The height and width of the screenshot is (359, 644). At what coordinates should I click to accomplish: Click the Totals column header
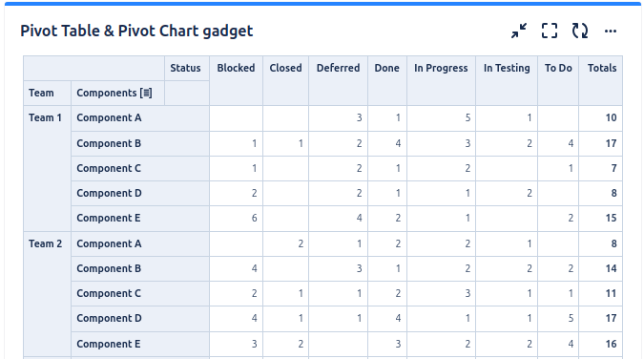602,68
